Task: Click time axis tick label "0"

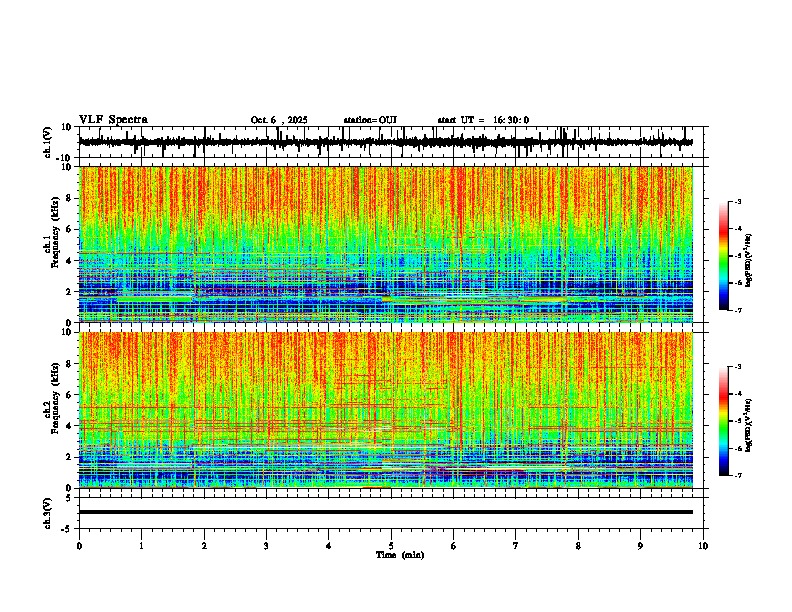Action: pyautogui.click(x=79, y=546)
